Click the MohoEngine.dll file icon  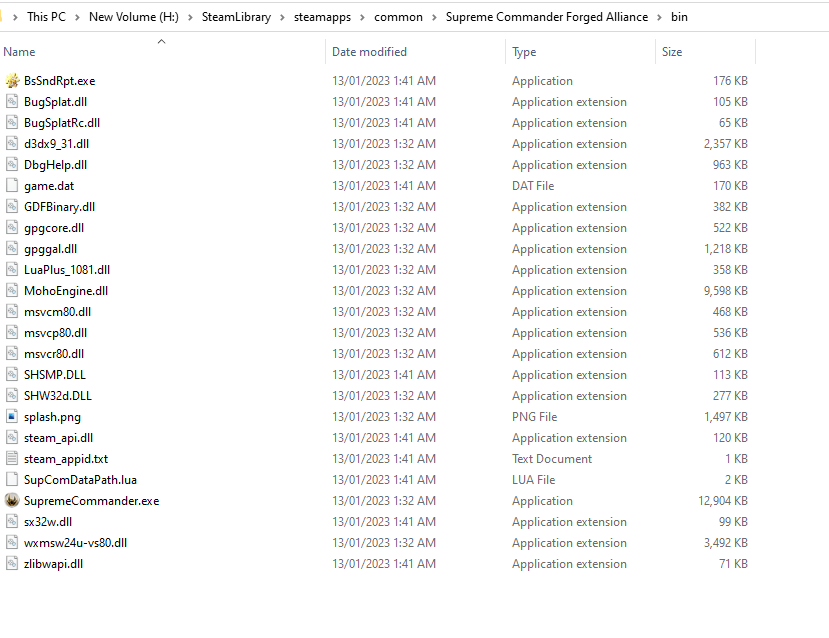point(12,291)
